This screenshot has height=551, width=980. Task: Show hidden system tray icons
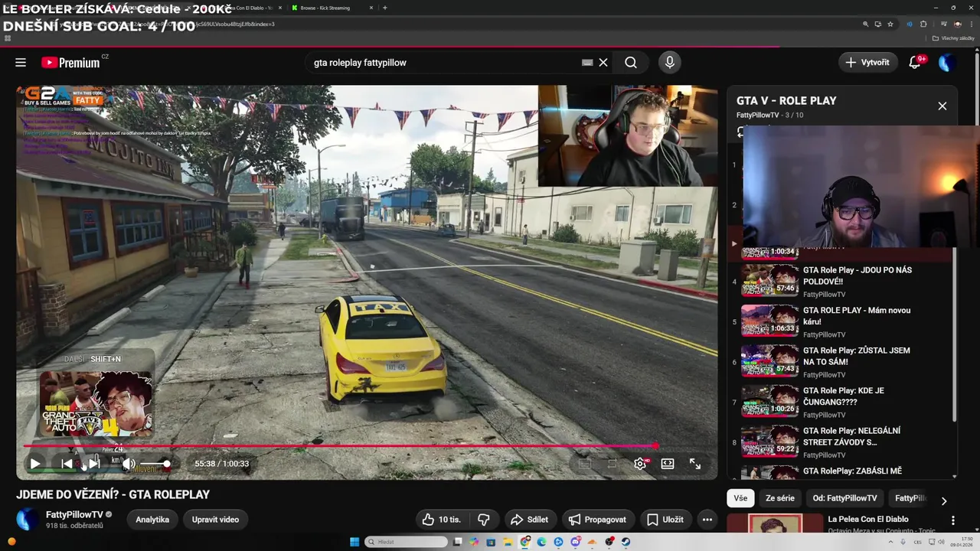point(890,542)
